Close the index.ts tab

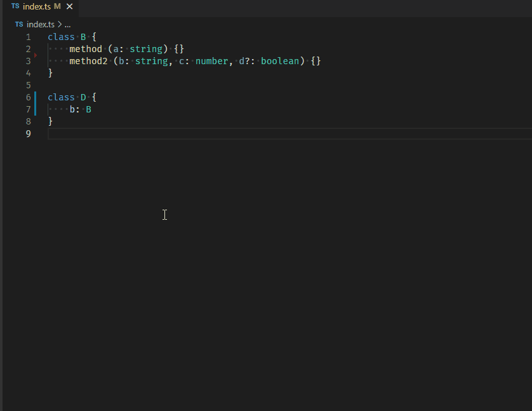pyautogui.click(x=70, y=6)
